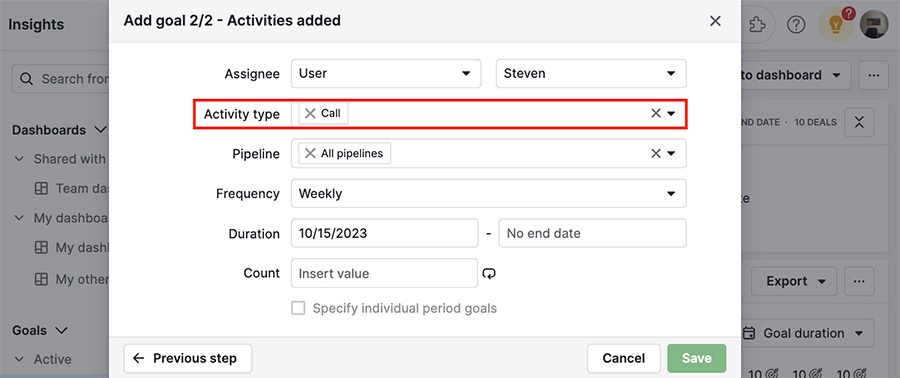The width and height of the screenshot is (900, 378).
Task: Click the calendar icon in Goal duration
Action: (749, 333)
